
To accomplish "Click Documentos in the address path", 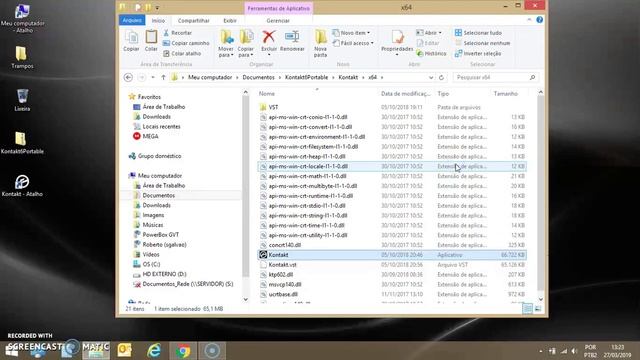I will [258, 77].
